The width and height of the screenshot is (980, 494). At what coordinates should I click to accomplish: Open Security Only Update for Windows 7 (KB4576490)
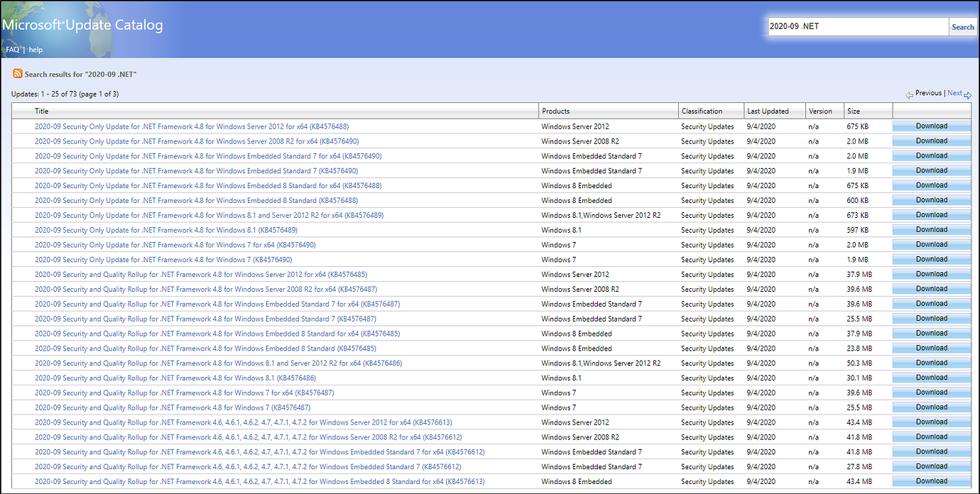pos(163,260)
